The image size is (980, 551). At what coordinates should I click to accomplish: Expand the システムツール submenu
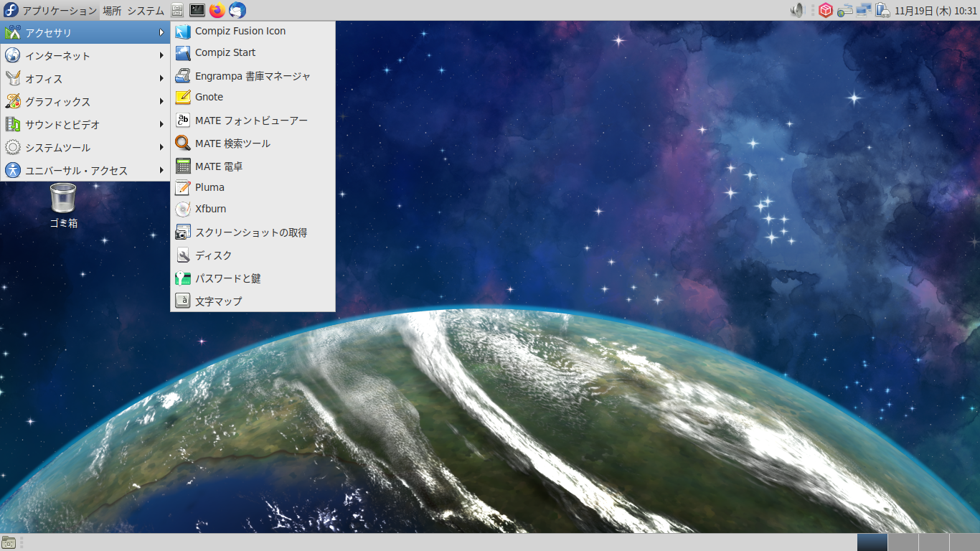[85, 148]
